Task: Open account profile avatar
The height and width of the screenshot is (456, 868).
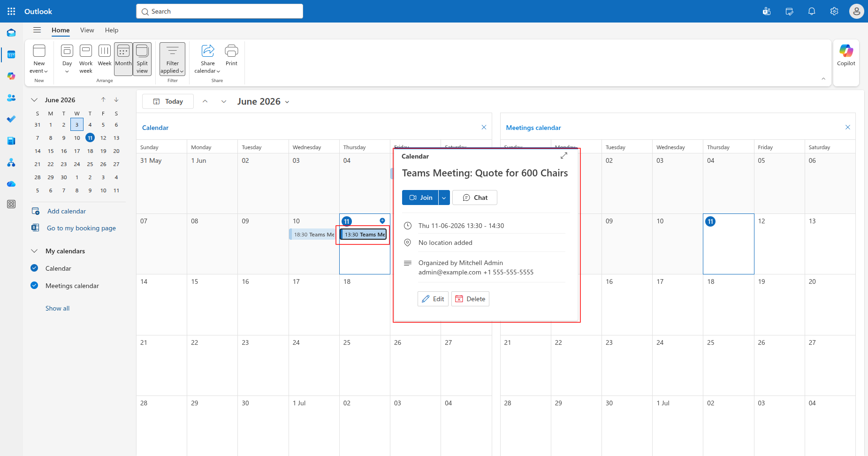Action: [856, 11]
